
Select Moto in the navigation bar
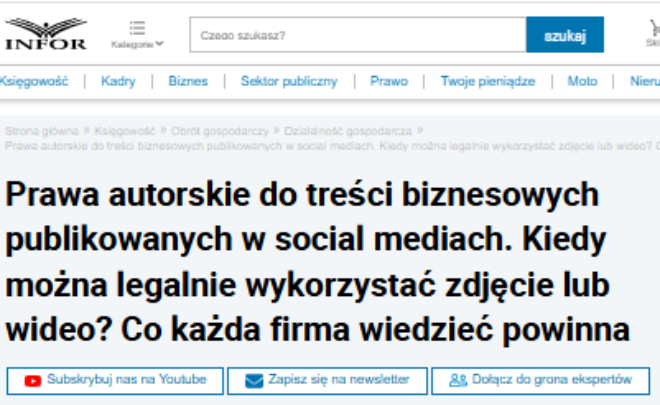coord(582,81)
